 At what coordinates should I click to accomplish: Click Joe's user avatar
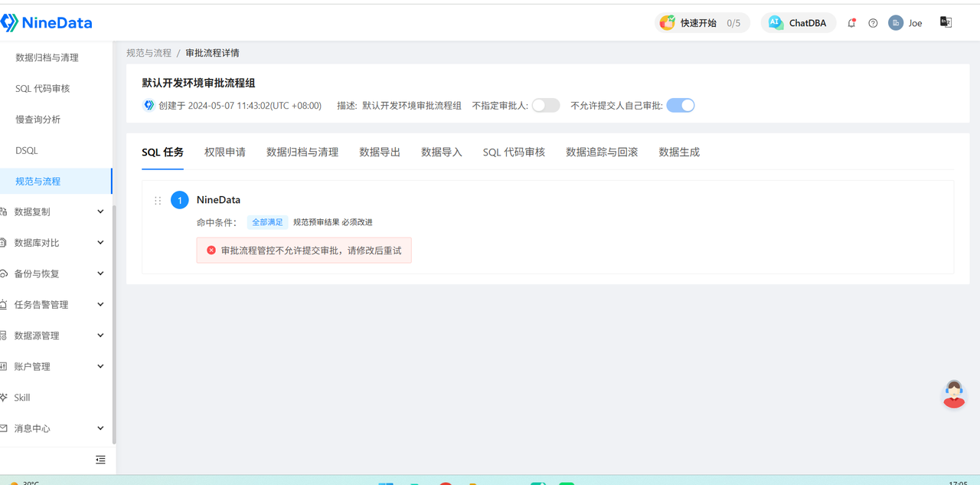pyautogui.click(x=896, y=23)
